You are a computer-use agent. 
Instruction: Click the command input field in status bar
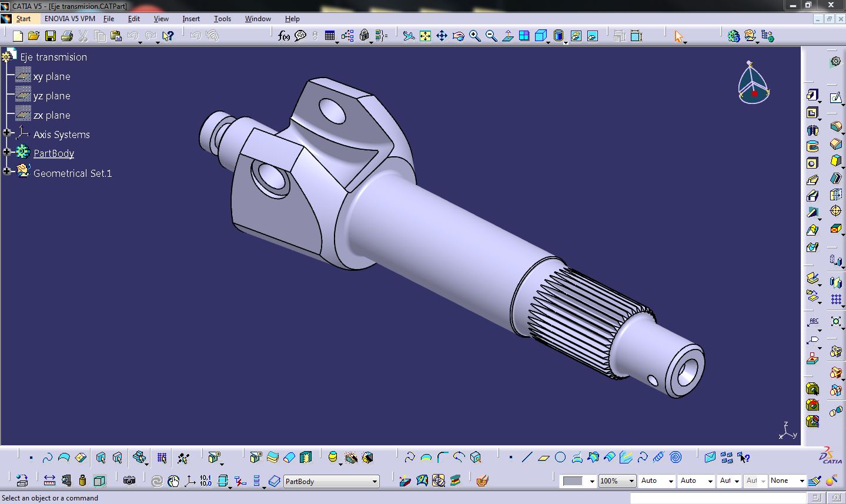point(718,498)
